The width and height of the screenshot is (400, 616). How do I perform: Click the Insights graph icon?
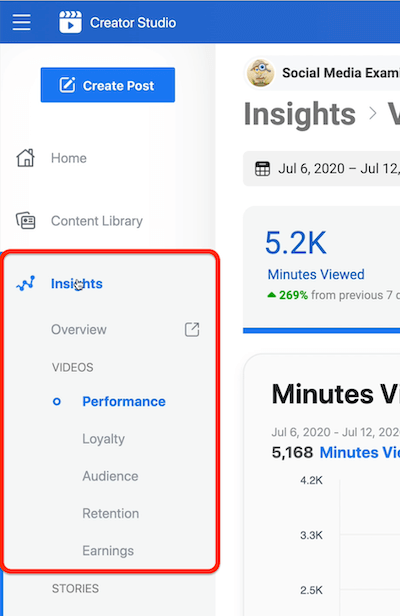26,283
